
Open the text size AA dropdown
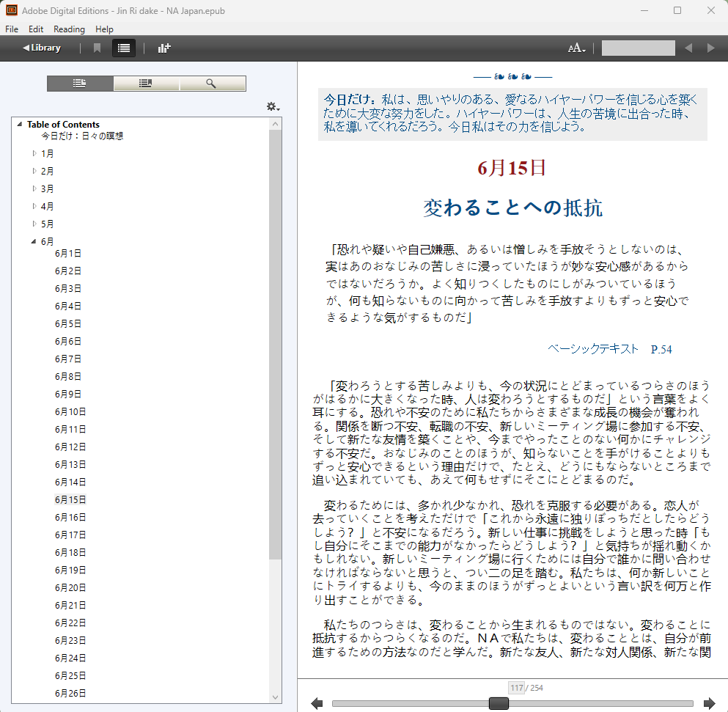(577, 48)
